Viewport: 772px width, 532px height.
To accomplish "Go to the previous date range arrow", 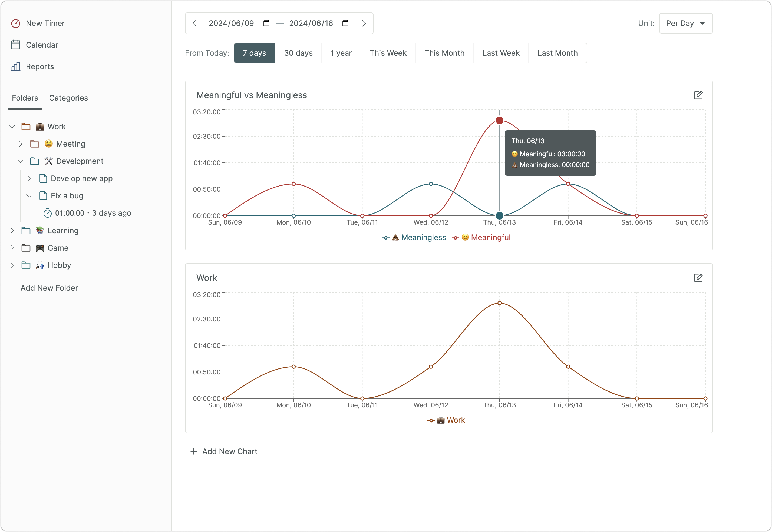I will [195, 23].
